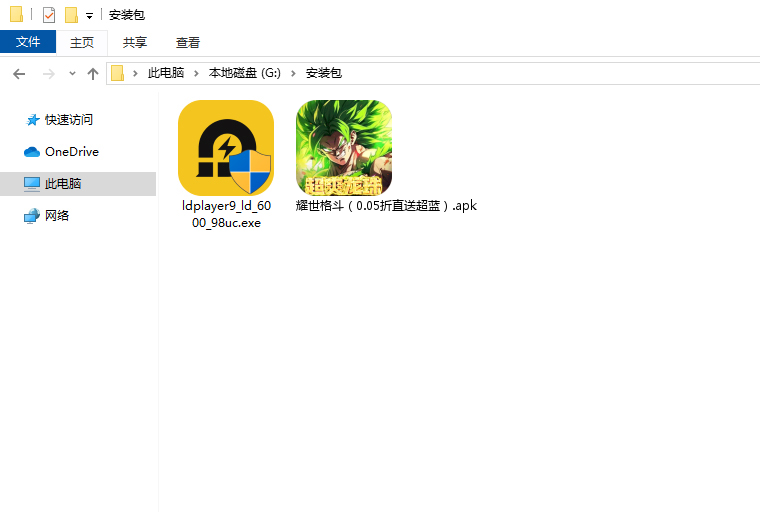Select 此电脑 in the navigation pane

tap(62, 184)
